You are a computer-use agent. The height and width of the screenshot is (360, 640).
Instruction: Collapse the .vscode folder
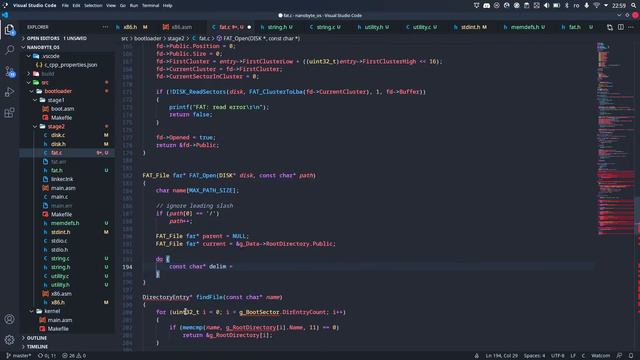click(67, 56)
